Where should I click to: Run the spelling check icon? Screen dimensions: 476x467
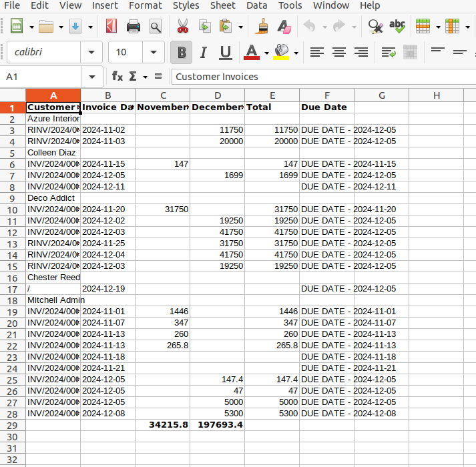(x=397, y=27)
